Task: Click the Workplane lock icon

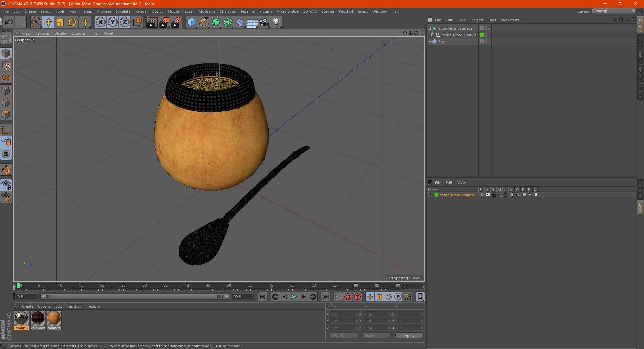Action: [x=6, y=185]
